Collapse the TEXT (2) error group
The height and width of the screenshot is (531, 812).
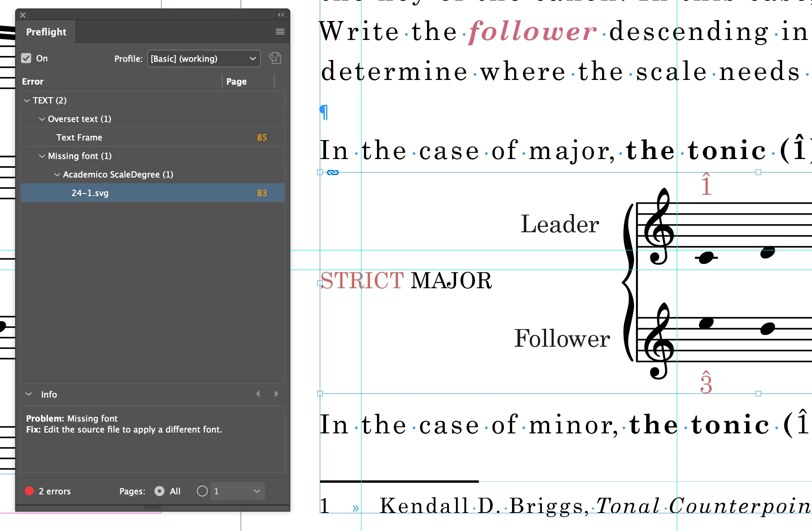point(27,101)
